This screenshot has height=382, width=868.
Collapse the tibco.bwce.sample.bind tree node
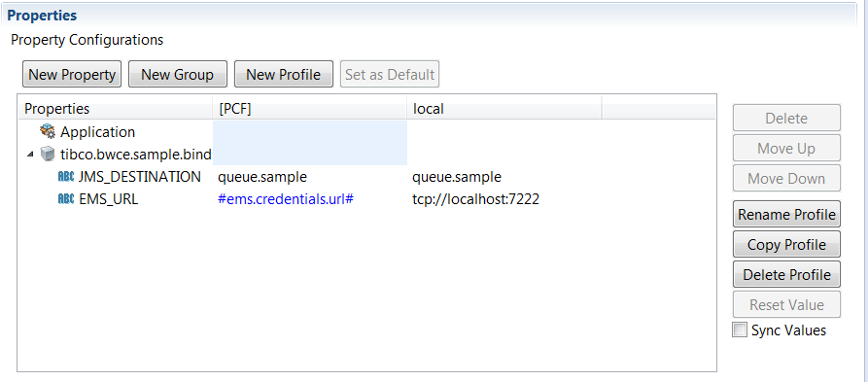30,155
